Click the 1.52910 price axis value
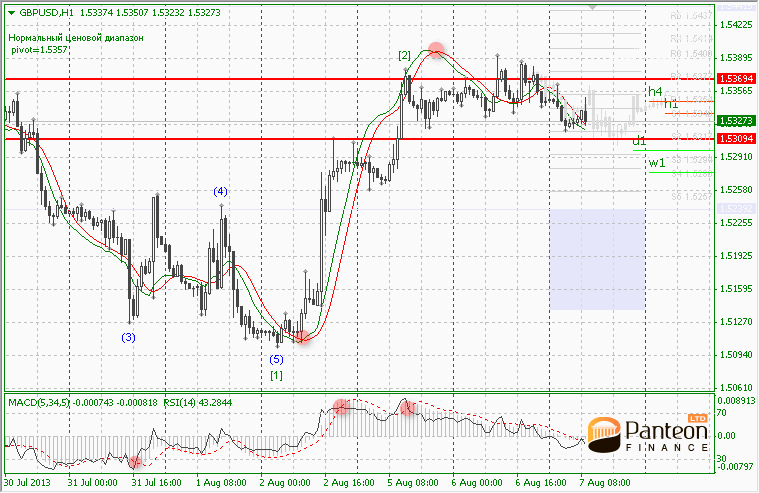The width and height of the screenshot is (759, 493). click(736, 157)
